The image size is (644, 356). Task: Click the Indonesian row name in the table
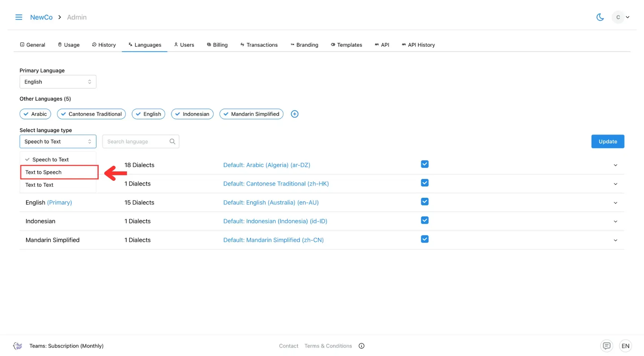(40, 221)
